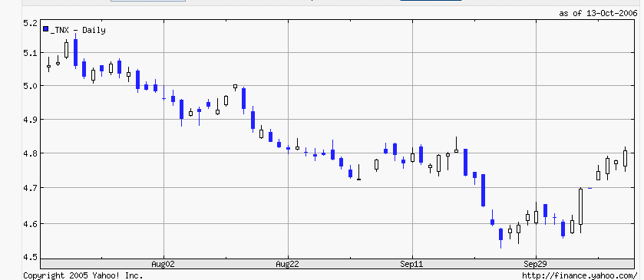Click the "as of 13-Oct-2006" date text

[x=598, y=13]
